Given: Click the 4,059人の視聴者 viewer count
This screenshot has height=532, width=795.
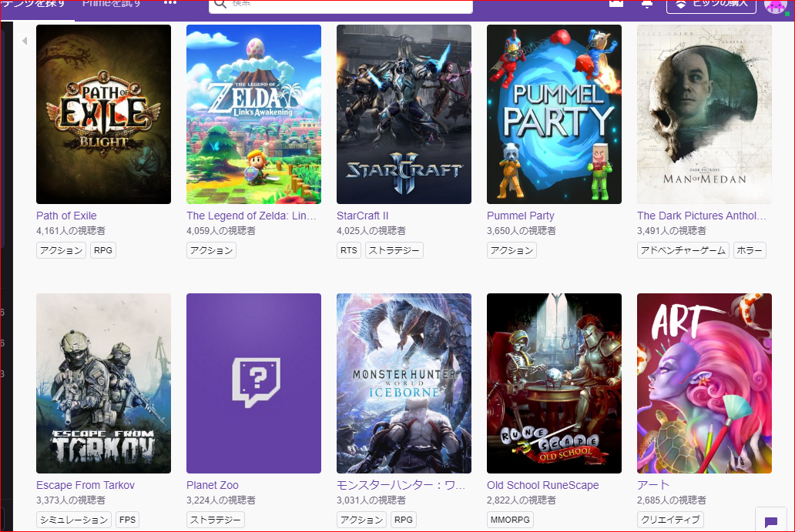Looking at the screenshot, I should point(221,231).
